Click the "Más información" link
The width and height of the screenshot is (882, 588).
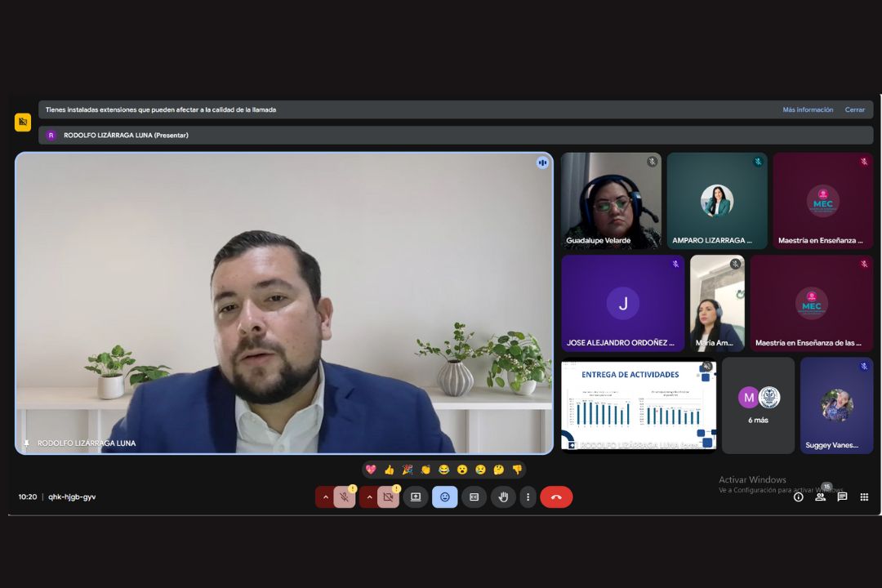click(808, 109)
